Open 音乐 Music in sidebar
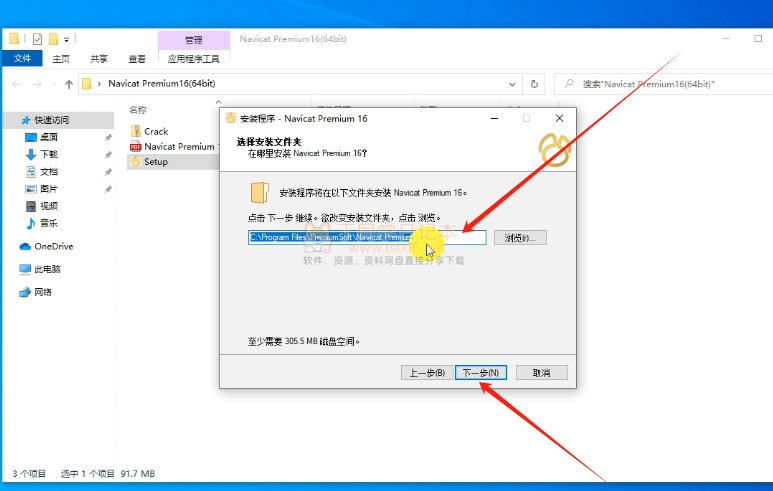The width and height of the screenshot is (773, 491). (x=49, y=223)
